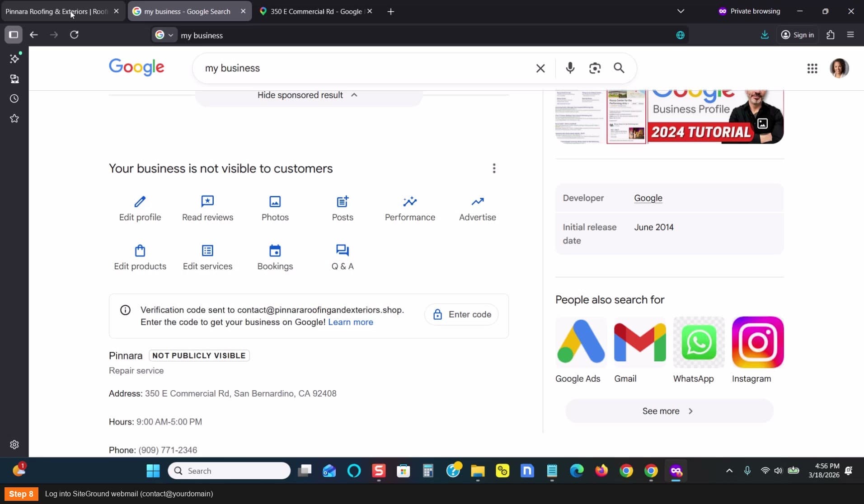Open File Explorer from taskbar
Image resolution: width=864 pixels, height=504 pixels.
478,471
